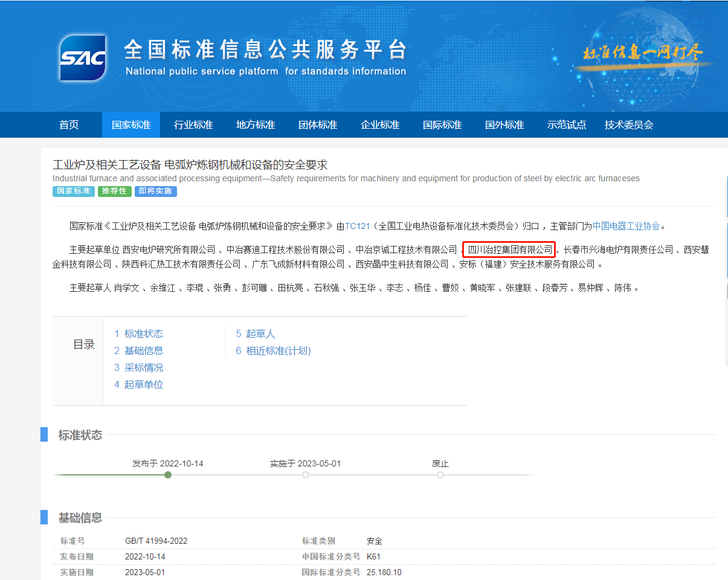728x580 pixels.
Task: Open the 中国电器工业协会 link
Action: point(627,227)
